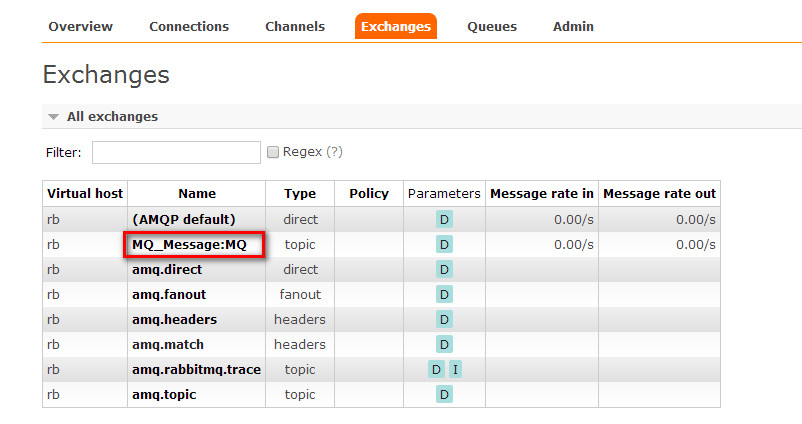The image size is (802, 424).
Task: Click 'headers' type of amq.match row
Action: [x=300, y=345]
